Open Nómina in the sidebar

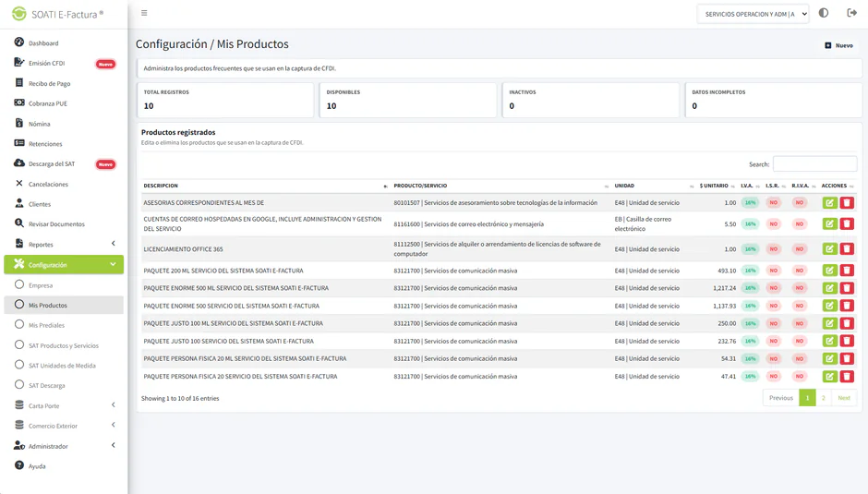[39, 124]
